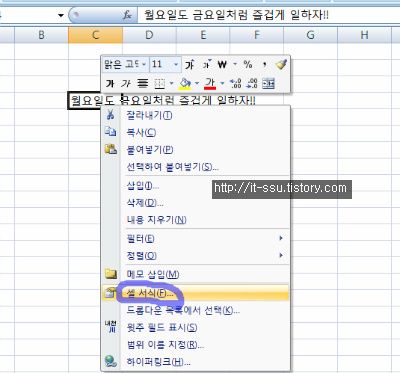Select column B header
Image resolution: width=400 pixels, height=373 pixels.
coord(41,35)
